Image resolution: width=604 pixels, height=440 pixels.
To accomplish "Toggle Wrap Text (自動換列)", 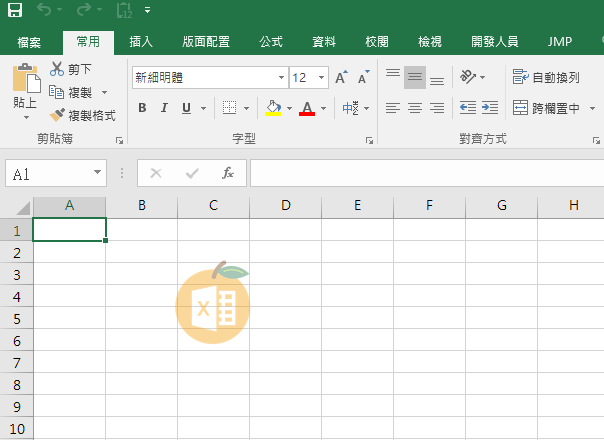I will point(546,77).
